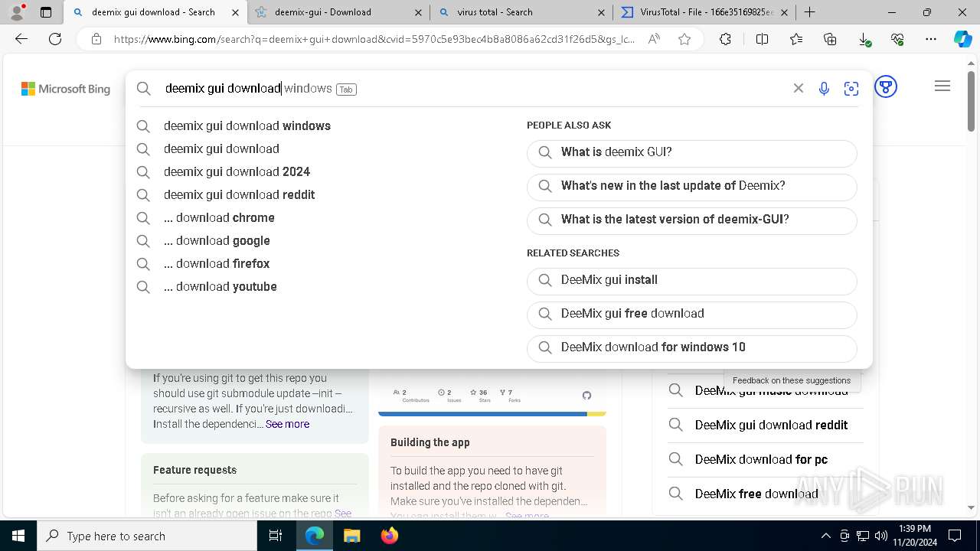The image size is (980, 551).
Task: Open the Bing hamburger menu
Action: [x=942, y=86]
